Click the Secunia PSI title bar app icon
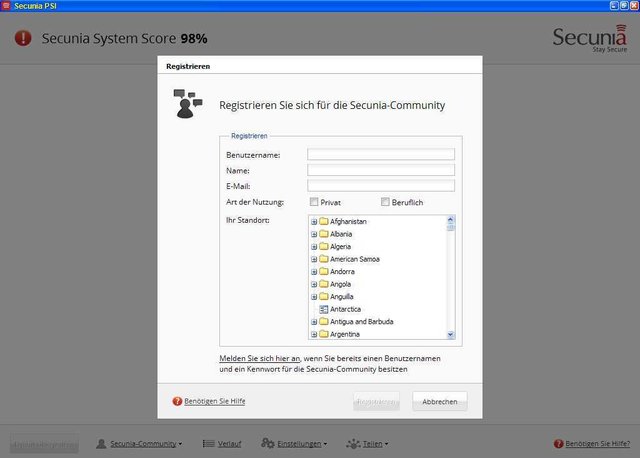The image size is (640, 458). coord(6,6)
